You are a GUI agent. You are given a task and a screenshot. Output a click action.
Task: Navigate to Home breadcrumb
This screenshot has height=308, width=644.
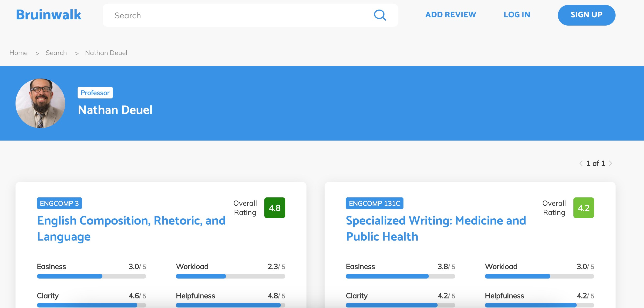[18, 53]
